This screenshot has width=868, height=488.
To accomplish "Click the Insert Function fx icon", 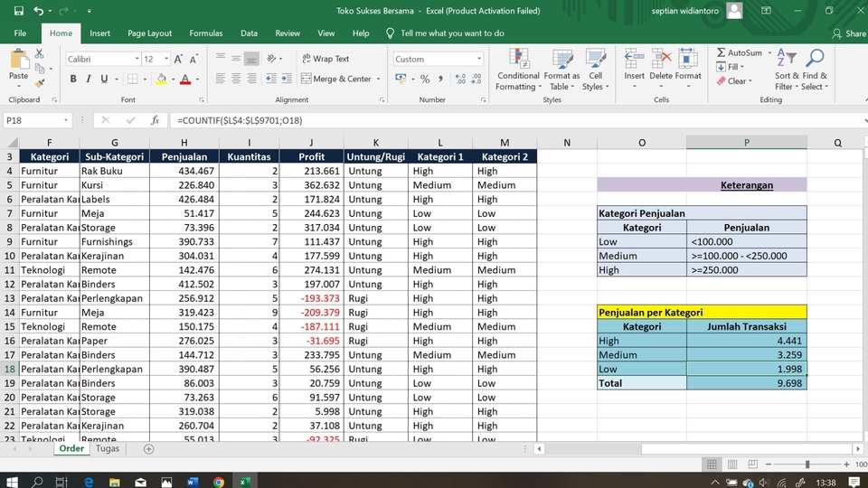I will [155, 120].
